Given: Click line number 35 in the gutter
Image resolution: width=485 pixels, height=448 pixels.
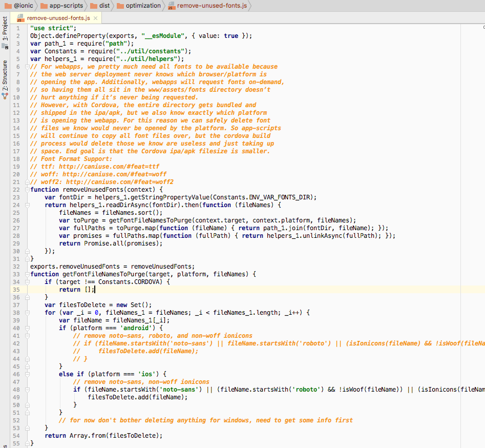Looking at the screenshot, I should [16, 290].
